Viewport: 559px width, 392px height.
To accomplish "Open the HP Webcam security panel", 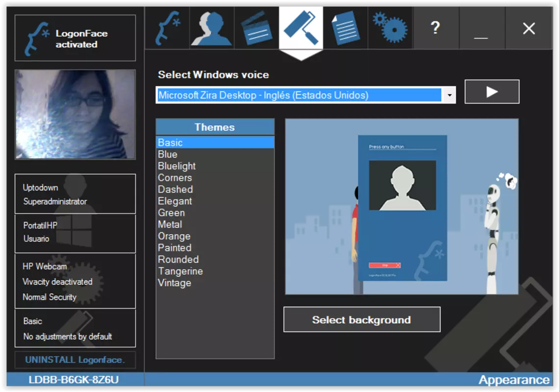I will pyautogui.click(x=75, y=281).
